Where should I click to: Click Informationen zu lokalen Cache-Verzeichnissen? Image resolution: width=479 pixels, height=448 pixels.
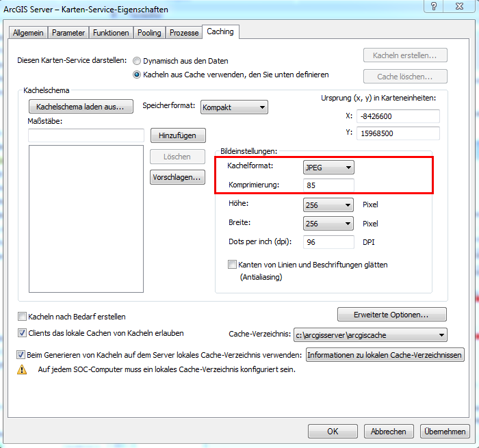click(385, 355)
